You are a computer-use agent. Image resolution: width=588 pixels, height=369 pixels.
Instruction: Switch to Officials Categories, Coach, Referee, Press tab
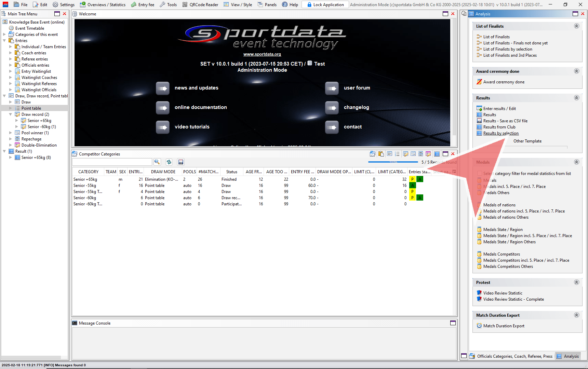(511, 356)
